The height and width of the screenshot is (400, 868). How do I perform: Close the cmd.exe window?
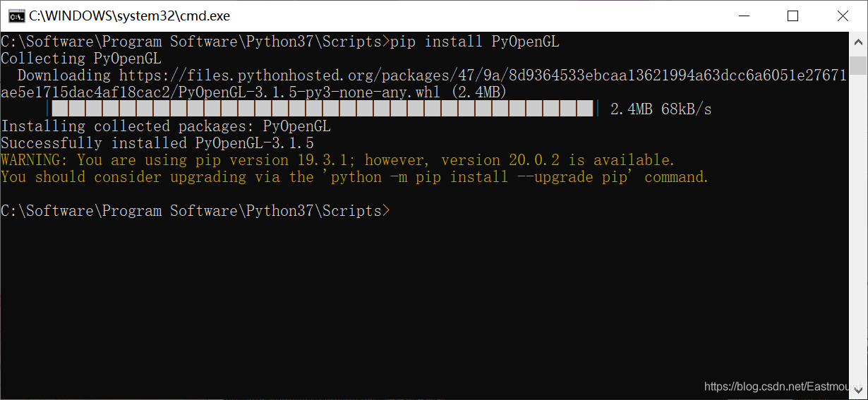pyautogui.click(x=842, y=16)
